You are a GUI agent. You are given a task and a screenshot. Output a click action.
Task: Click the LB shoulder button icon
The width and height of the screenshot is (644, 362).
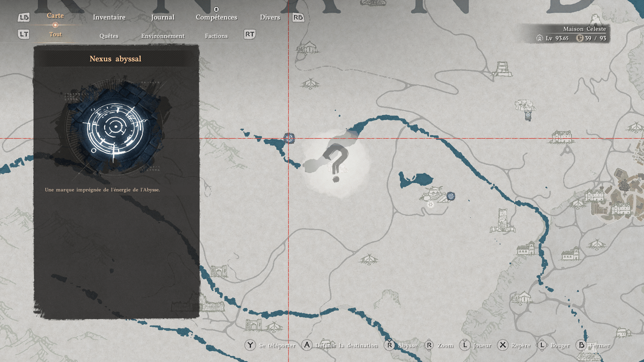click(x=23, y=17)
